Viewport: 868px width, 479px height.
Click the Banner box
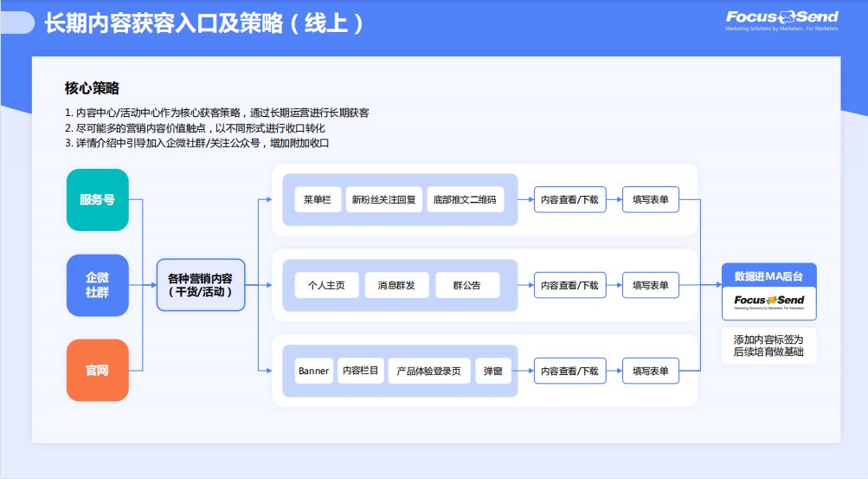313,371
